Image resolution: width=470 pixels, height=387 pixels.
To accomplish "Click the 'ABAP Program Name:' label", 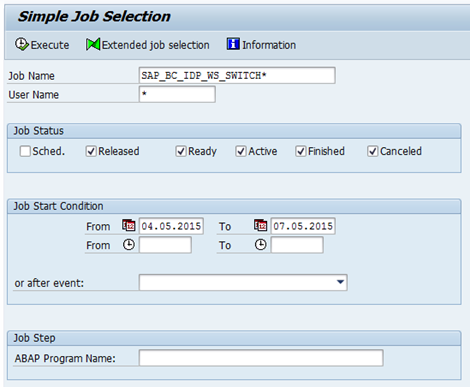I will (x=65, y=359).
